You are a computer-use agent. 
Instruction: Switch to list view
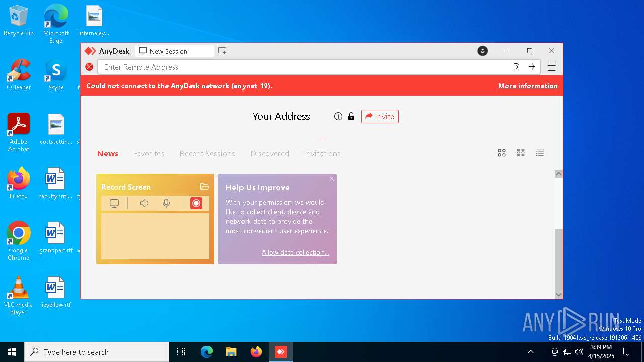click(540, 153)
